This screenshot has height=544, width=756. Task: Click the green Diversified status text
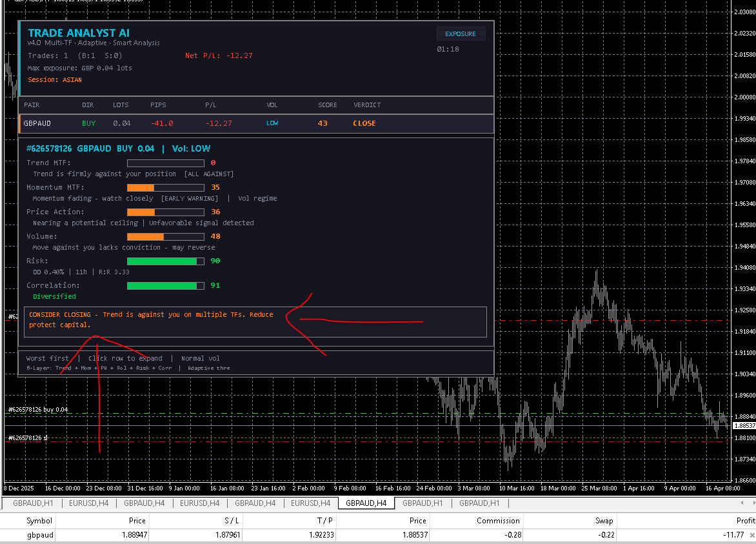(x=54, y=297)
